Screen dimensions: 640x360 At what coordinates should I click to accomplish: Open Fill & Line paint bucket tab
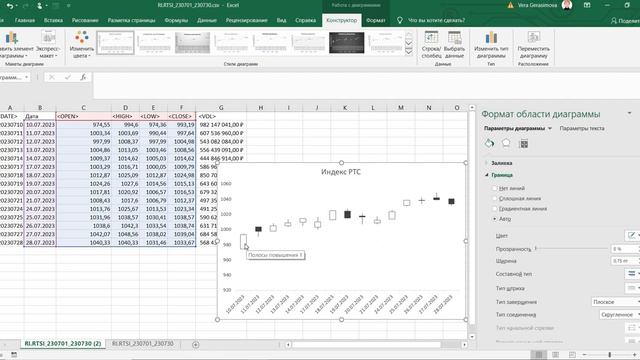point(489,143)
